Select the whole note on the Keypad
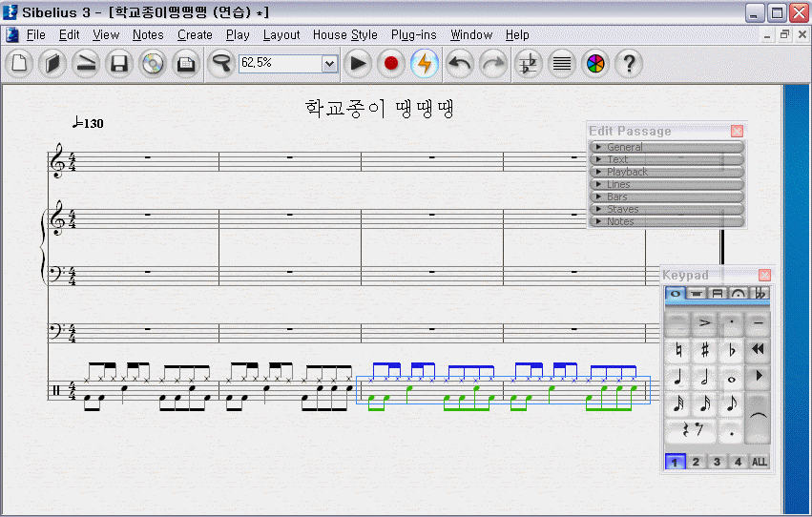The width and height of the screenshot is (812, 517). pyautogui.click(x=731, y=378)
